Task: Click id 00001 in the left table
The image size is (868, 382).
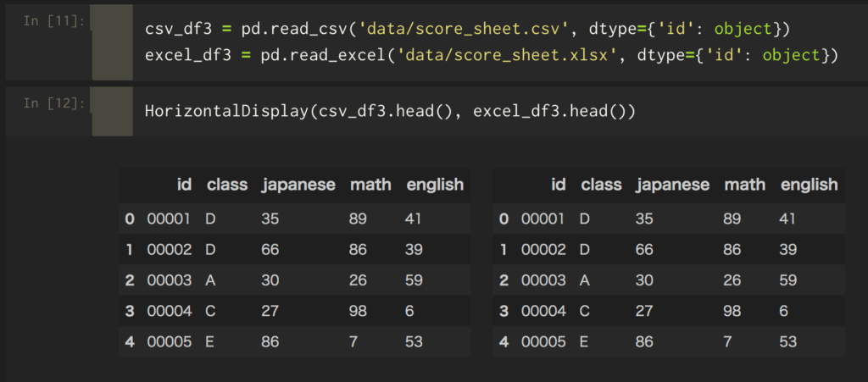Action: [169, 219]
